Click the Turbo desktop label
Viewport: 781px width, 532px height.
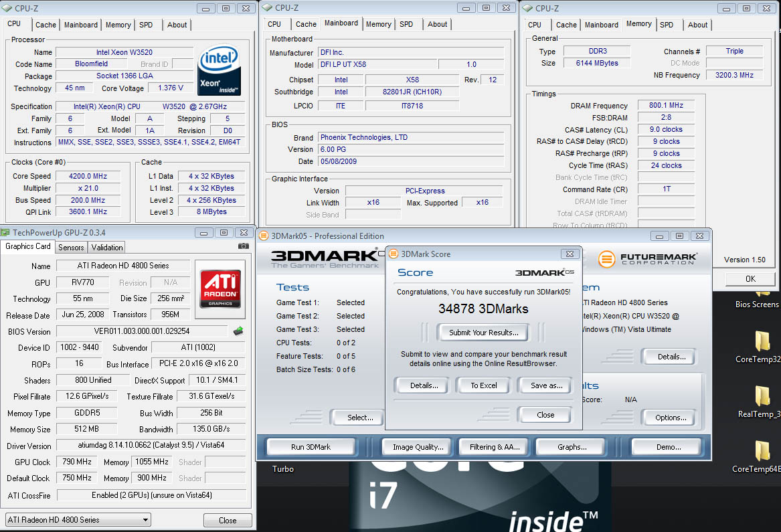[x=283, y=468]
